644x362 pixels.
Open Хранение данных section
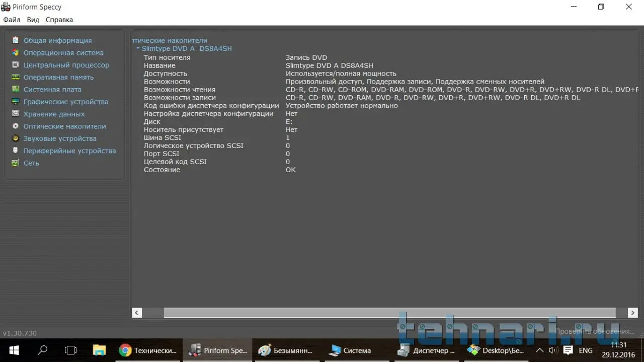[54, 114]
